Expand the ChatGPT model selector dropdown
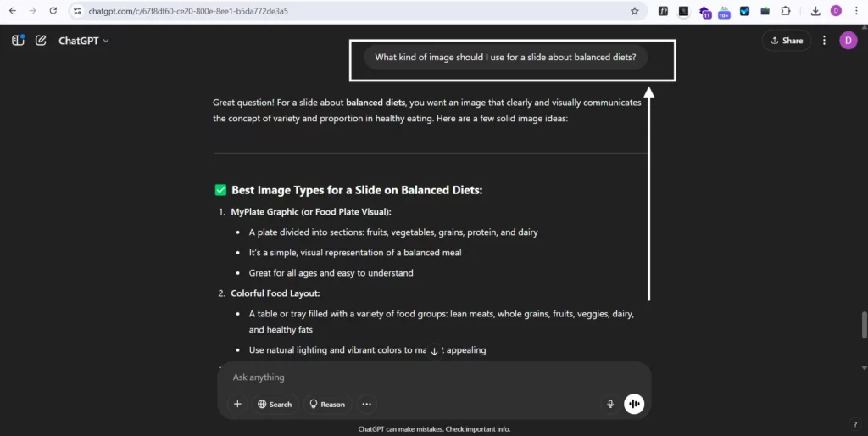 (x=84, y=41)
